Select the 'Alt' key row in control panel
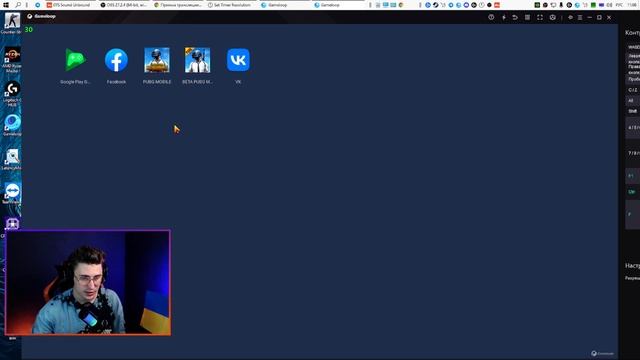 coord(633,100)
